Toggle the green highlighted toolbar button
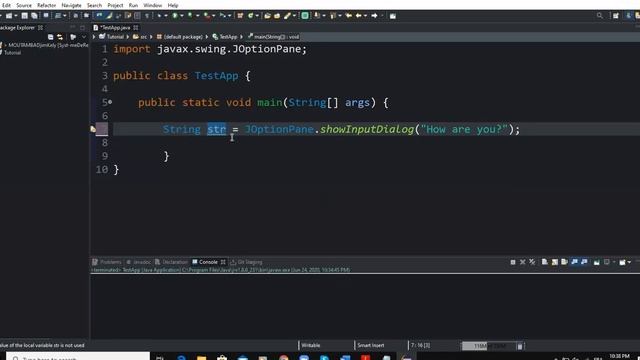This screenshot has width=640, height=360. pos(305,16)
